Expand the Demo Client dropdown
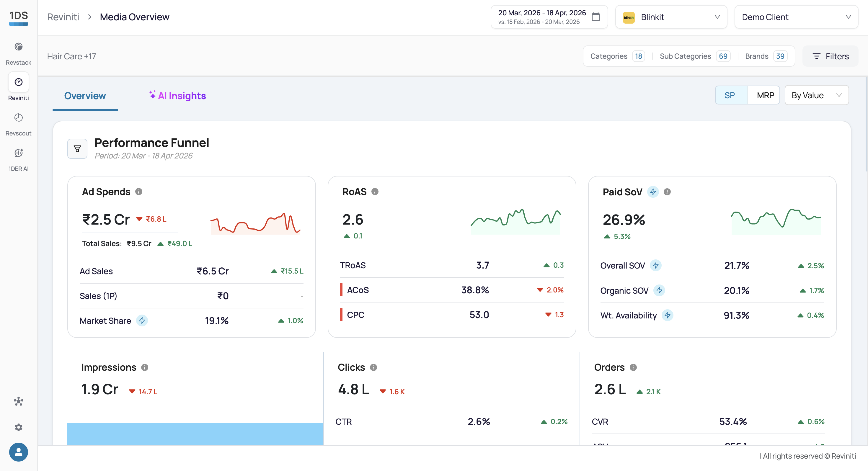The width and height of the screenshot is (868, 471). [x=796, y=17]
